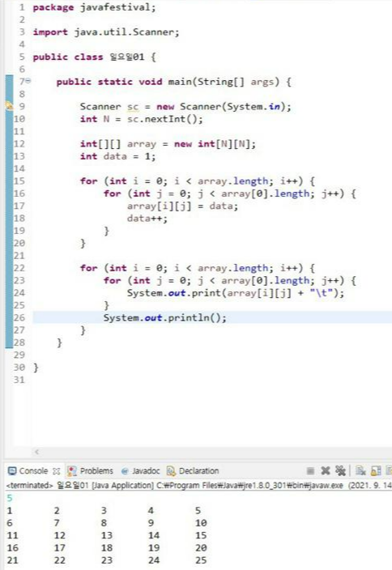Collapse the main method fold on line 7

[x=28, y=81]
